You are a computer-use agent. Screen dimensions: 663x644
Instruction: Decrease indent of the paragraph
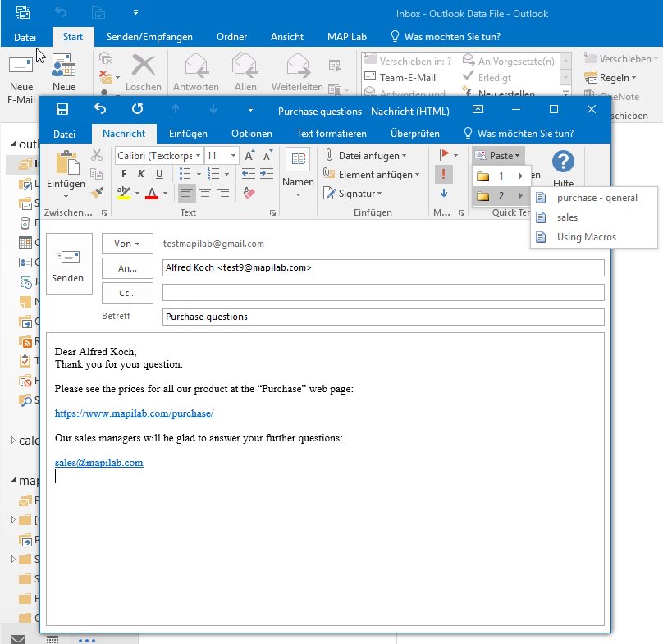(x=249, y=174)
